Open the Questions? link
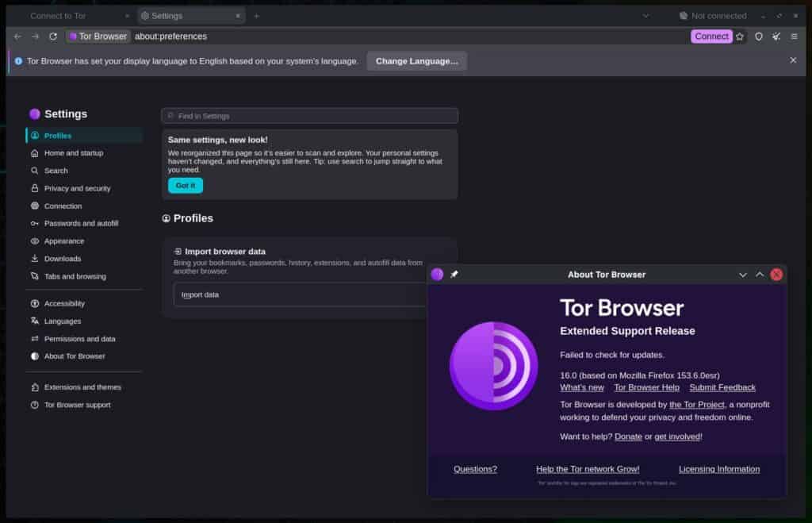 tap(475, 468)
